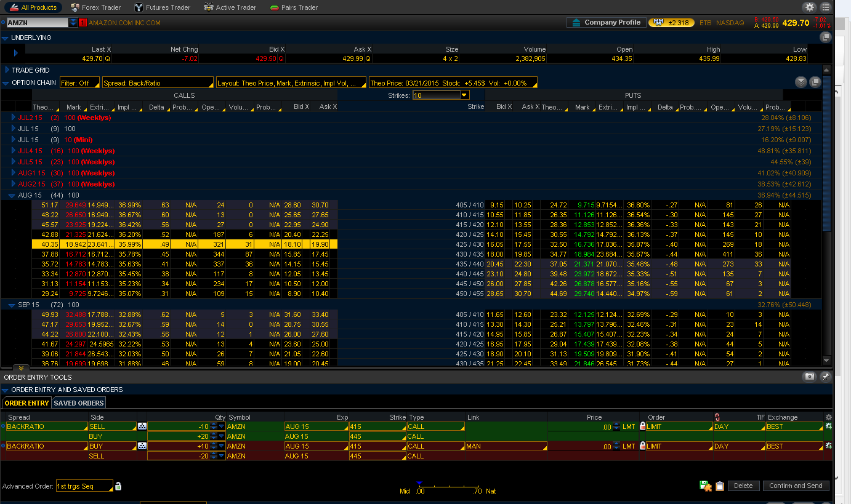Pin the Order Entry Tools panel
Screen dimensions: 851x504
[x=825, y=377]
